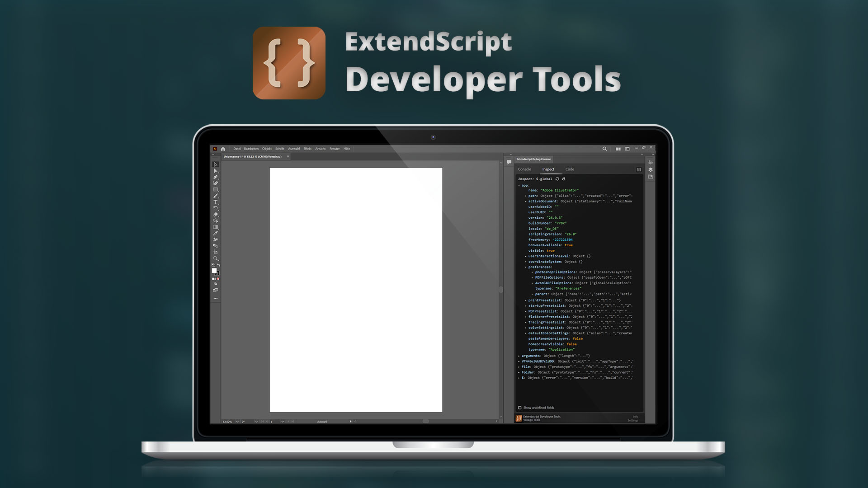Viewport: 868px width, 488px height.
Task: Expand the photoshopFileOptions node
Action: (x=533, y=272)
